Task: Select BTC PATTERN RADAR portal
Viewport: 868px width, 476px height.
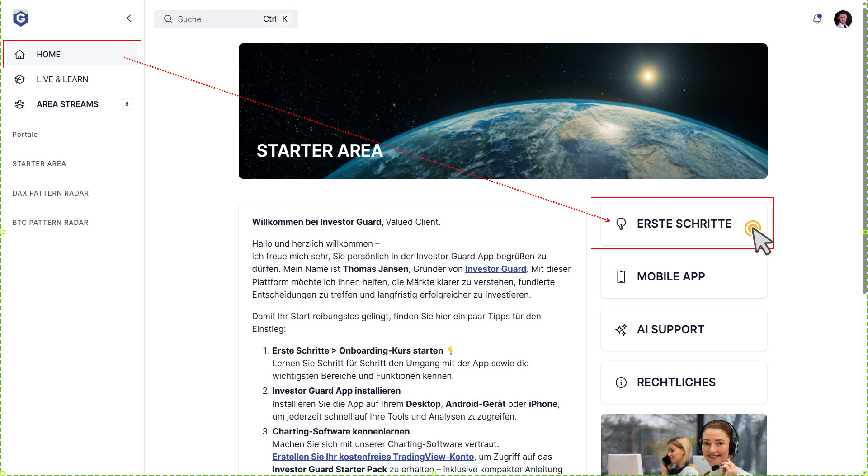Action: point(50,223)
